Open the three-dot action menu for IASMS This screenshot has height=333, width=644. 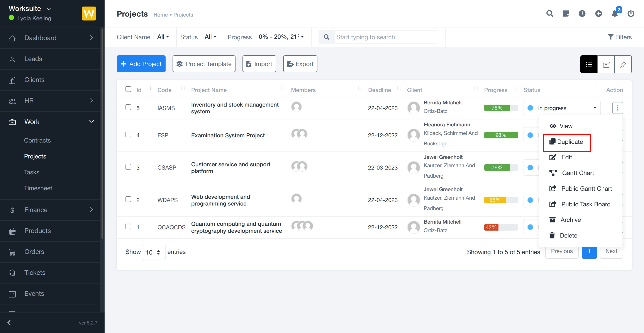tap(617, 108)
